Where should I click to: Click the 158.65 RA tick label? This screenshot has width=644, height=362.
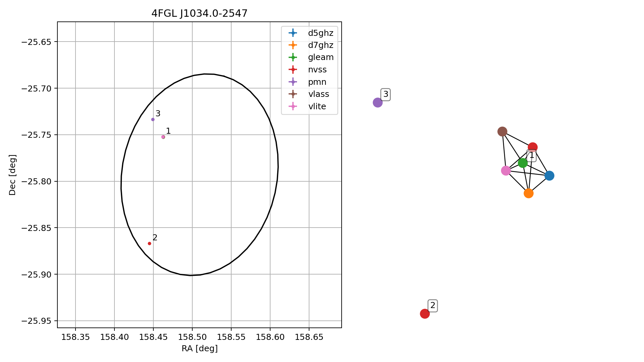coord(309,337)
